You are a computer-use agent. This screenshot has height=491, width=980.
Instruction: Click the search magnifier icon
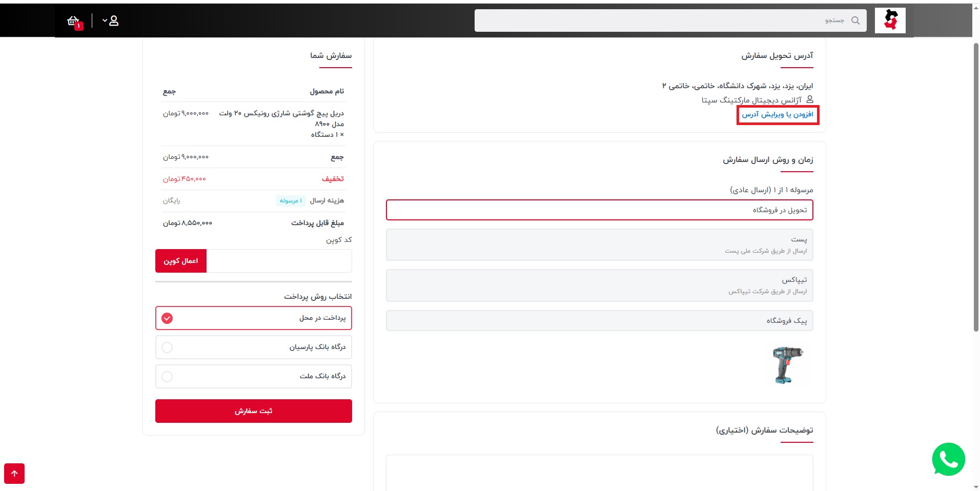(x=855, y=21)
